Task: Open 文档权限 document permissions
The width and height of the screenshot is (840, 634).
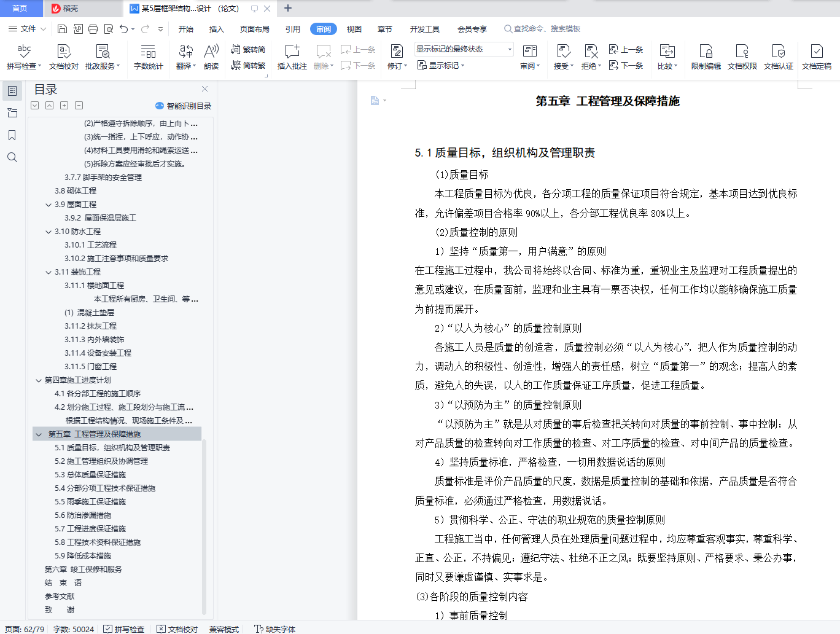Action: pos(742,57)
